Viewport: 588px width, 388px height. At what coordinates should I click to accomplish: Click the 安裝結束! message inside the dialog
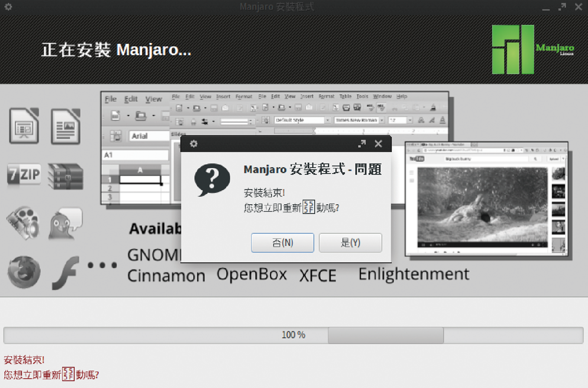coord(264,193)
